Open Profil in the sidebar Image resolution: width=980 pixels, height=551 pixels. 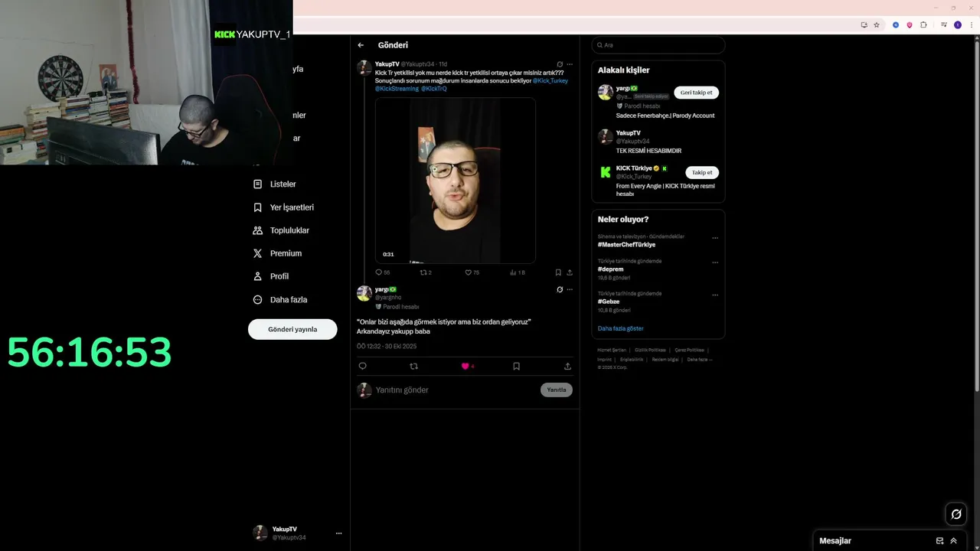[271, 276]
